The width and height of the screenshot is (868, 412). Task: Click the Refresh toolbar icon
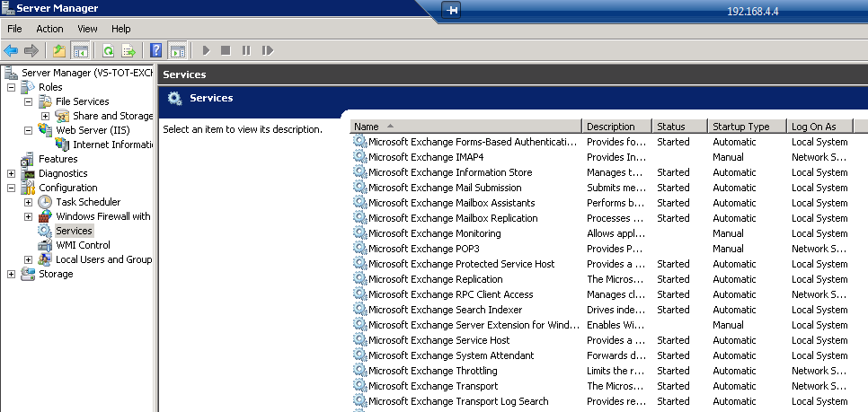coord(109,51)
